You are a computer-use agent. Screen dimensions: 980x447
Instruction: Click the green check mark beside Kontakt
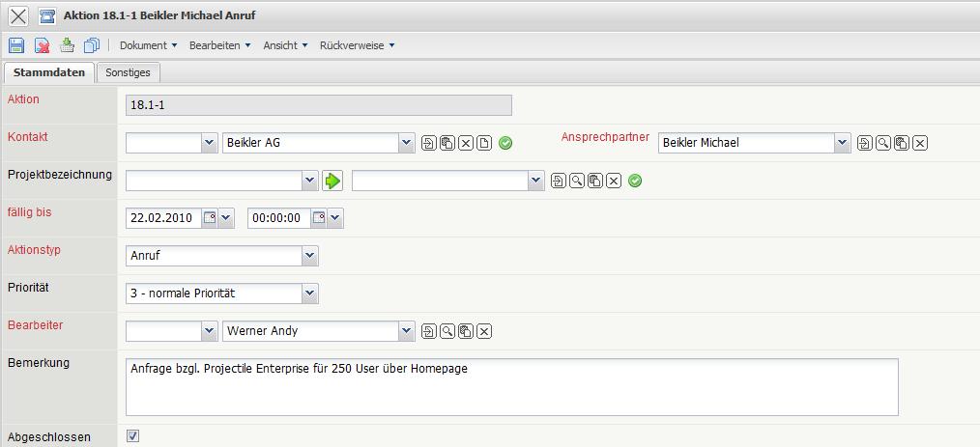pyautogui.click(x=505, y=143)
